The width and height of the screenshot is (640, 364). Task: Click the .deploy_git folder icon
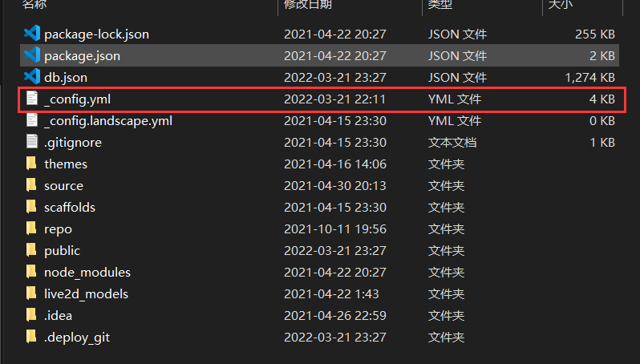[32, 338]
